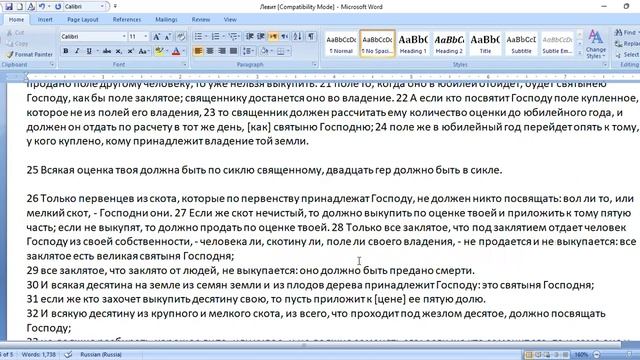Viewport: 640px width, 360px height.
Task: Switch to the Mailings tab
Action: pos(166,20)
